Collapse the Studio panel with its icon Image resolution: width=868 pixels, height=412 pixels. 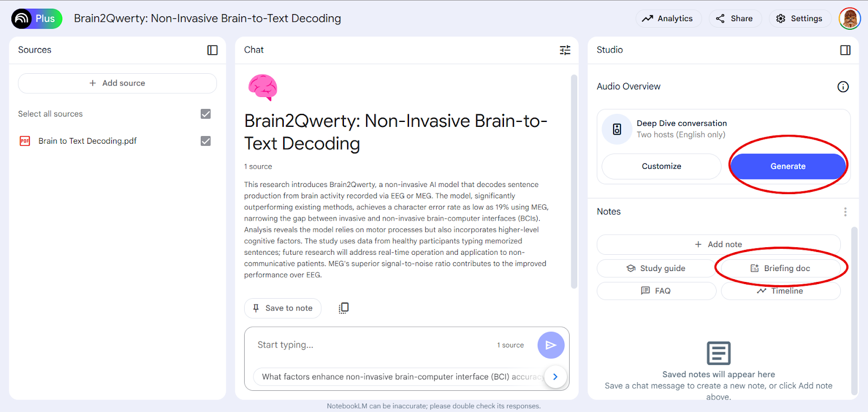click(845, 50)
